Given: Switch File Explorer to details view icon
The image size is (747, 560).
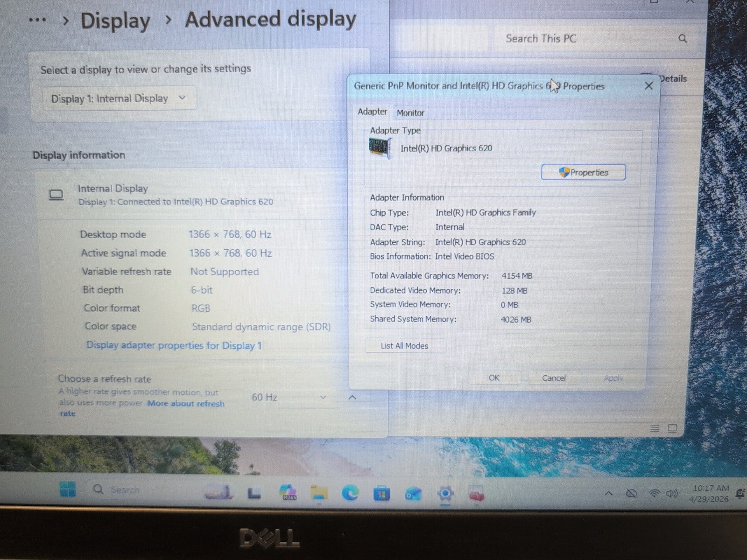Looking at the screenshot, I should [655, 428].
